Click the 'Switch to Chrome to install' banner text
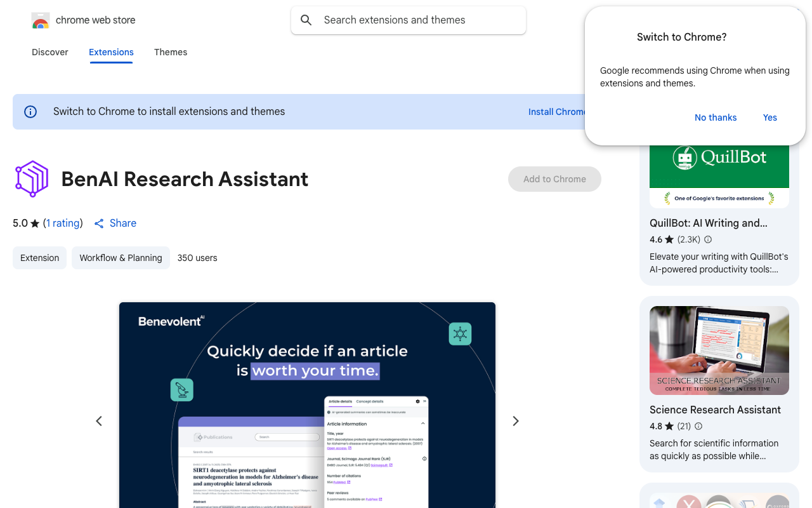The height and width of the screenshot is (508, 812). pos(169,112)
